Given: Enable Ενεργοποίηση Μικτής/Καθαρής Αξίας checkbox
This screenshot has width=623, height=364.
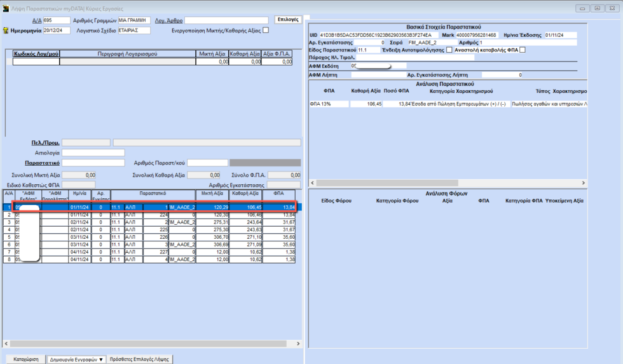Looking at the screenshot, I should click(x=266, y=30).
